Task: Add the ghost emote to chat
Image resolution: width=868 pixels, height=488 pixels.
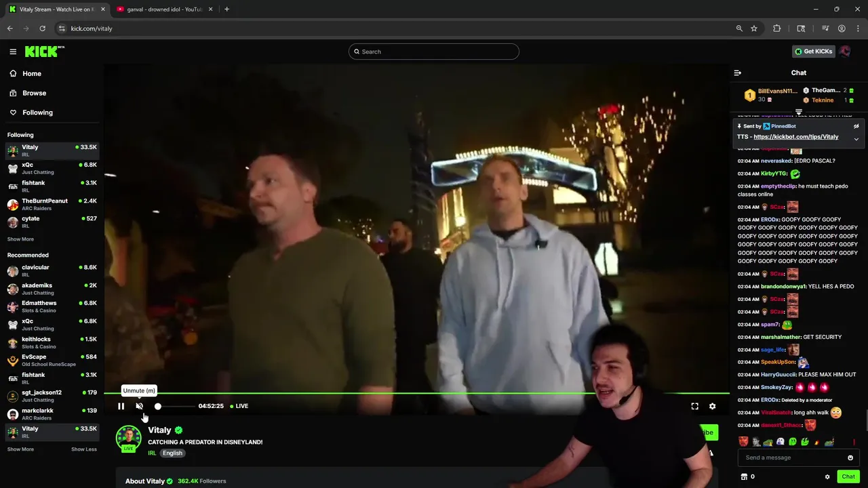Action: [781, 442]
